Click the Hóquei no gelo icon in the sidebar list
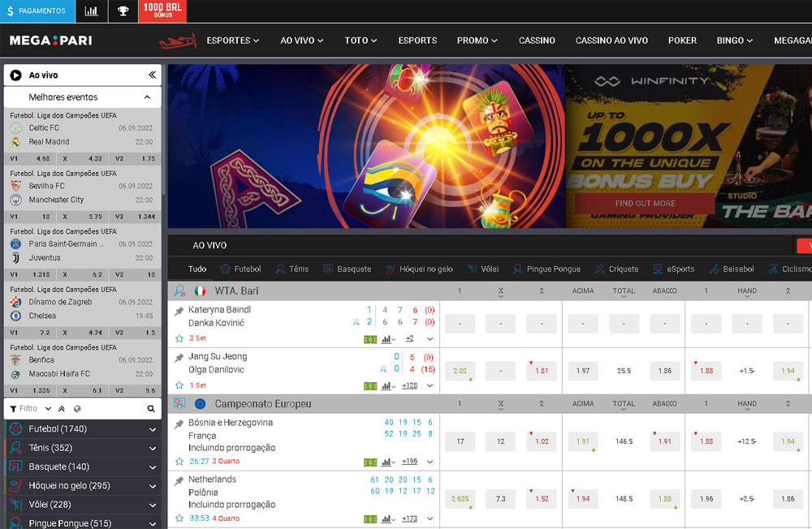The height and width of the screenshot is (529, 812). point(16,485)
